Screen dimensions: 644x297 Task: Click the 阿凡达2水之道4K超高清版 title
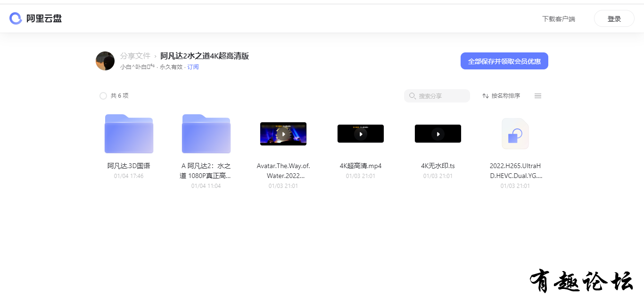point(205,56)
